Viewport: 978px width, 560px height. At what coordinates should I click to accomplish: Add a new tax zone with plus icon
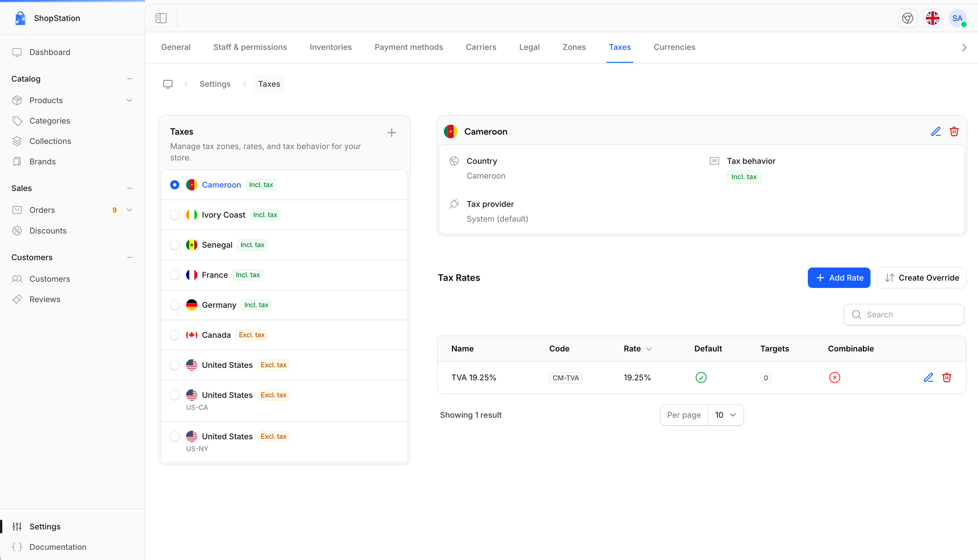point(392,133)
